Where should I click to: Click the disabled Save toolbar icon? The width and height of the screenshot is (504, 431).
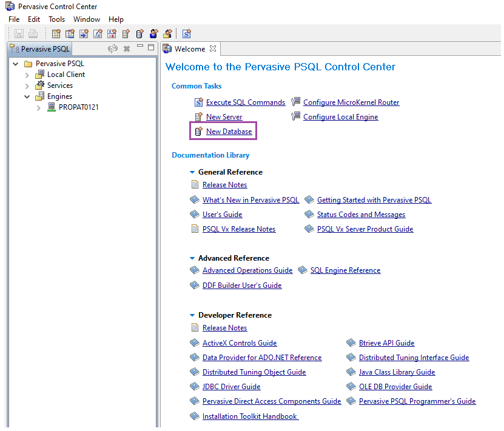[19, 34]
